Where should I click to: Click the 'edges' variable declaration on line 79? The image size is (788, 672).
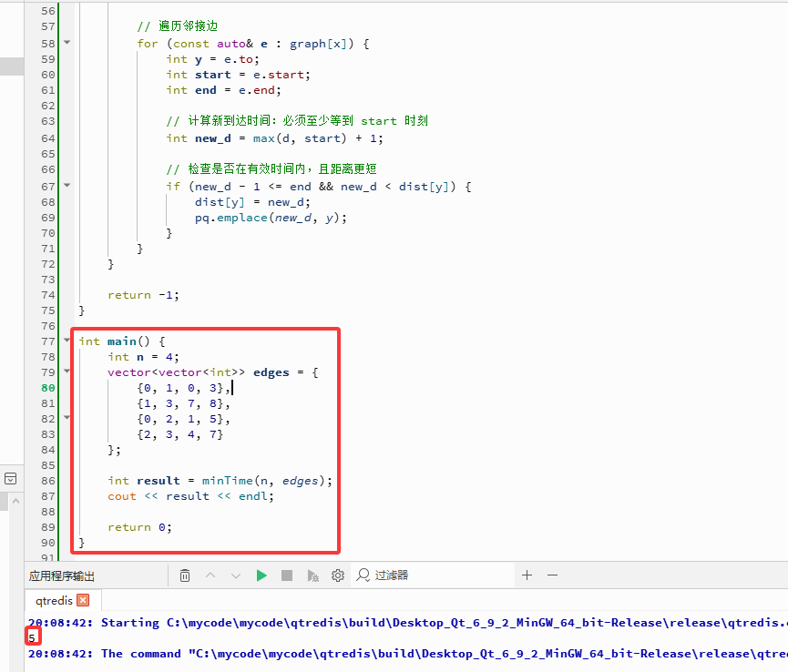pyautogui.click(x=271, y=372)
